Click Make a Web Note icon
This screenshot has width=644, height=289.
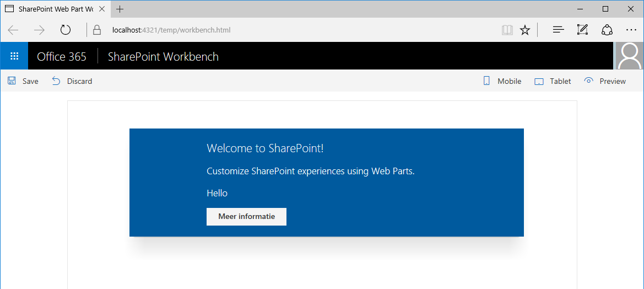pos(582,30)
